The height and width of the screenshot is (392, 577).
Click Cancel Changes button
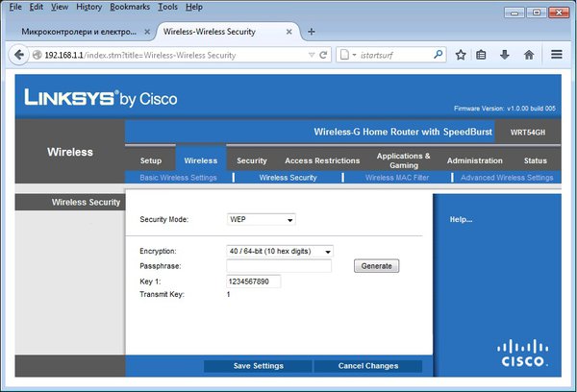click(368, 366)
